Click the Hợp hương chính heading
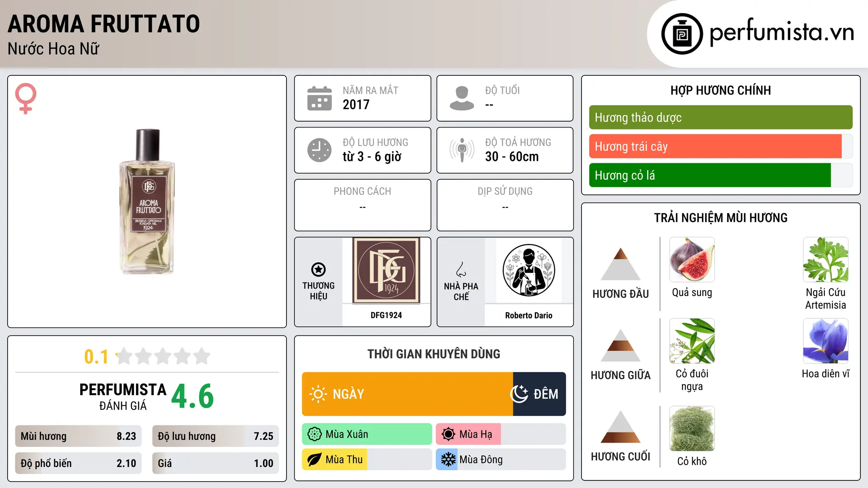 point(721,90)
